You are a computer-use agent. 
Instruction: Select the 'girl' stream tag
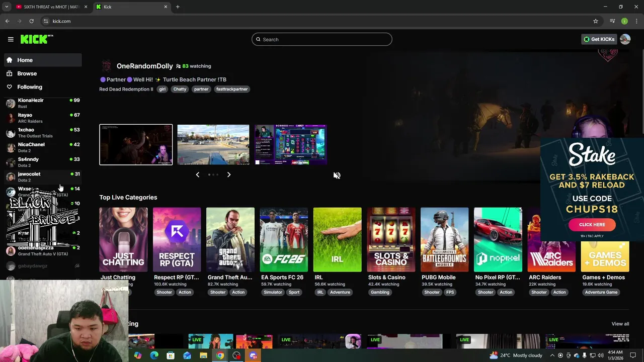[162, 89]
